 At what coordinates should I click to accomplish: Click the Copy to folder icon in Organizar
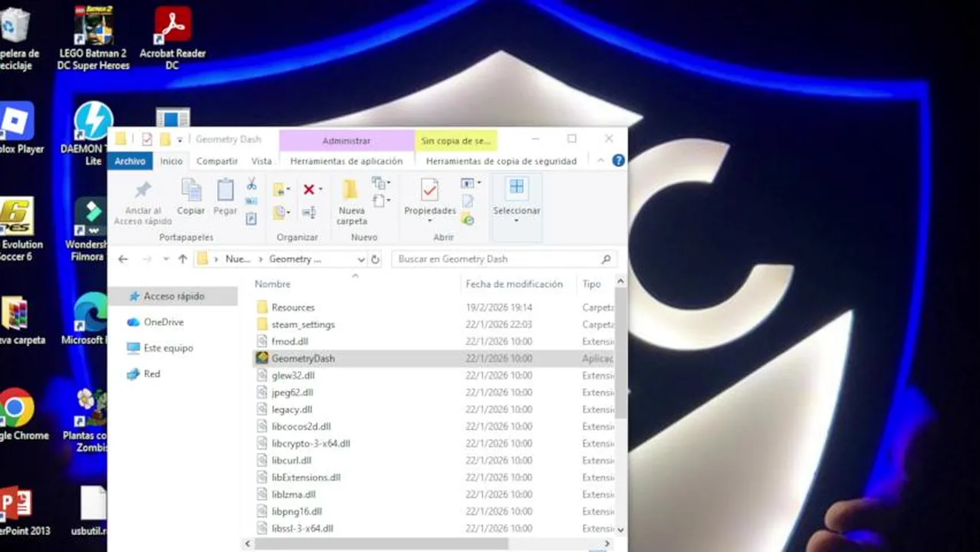pos(280,212)
